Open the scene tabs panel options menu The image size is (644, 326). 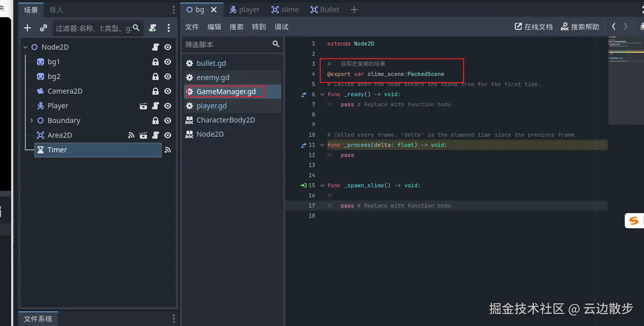pyautogui.click(x=174, y=10)
